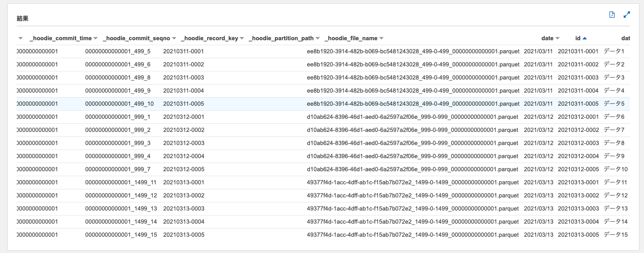This screenshot has width=644, height=253.
Task: Select seqno cell 00000000000001_999_7
Action: pos(117,169)
